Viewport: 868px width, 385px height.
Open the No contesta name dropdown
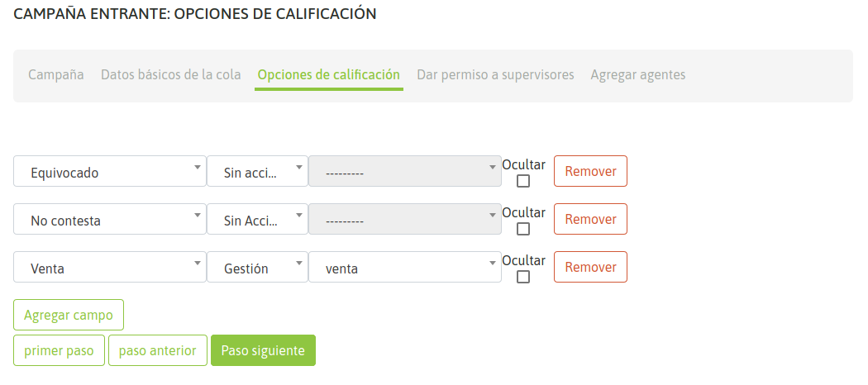(110, 220)
